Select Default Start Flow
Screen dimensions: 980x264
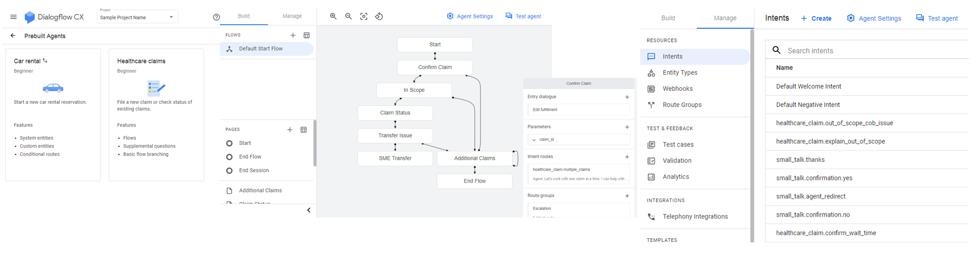pos(267,48)
